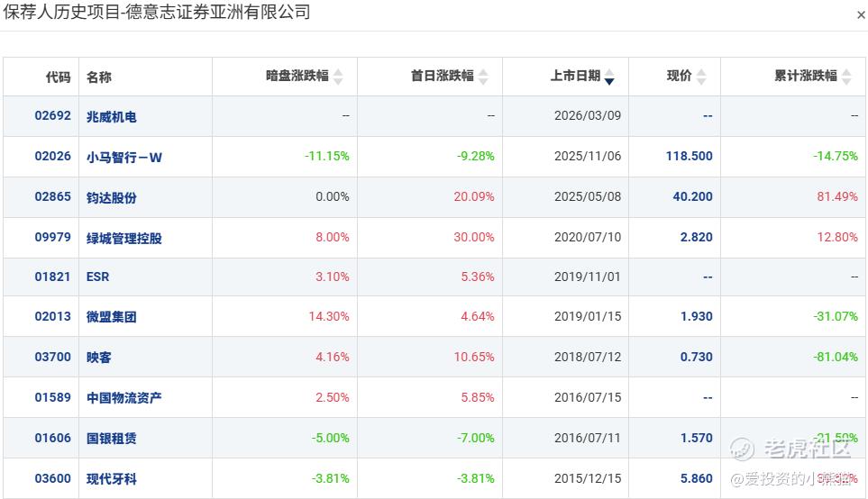The width and height of the screenshot is (868, 499).
Task: Select the 4.16% dark pool value
Action: click(333, 357)
